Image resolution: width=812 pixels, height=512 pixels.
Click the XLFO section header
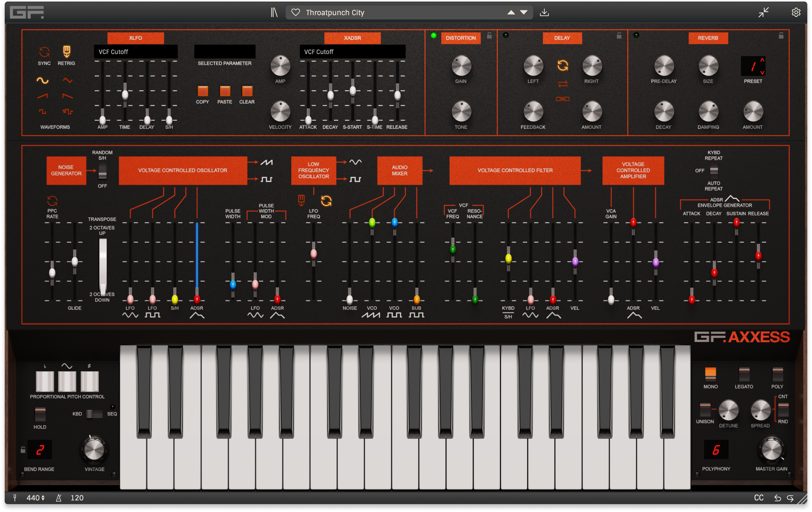[x=136, y=38]
